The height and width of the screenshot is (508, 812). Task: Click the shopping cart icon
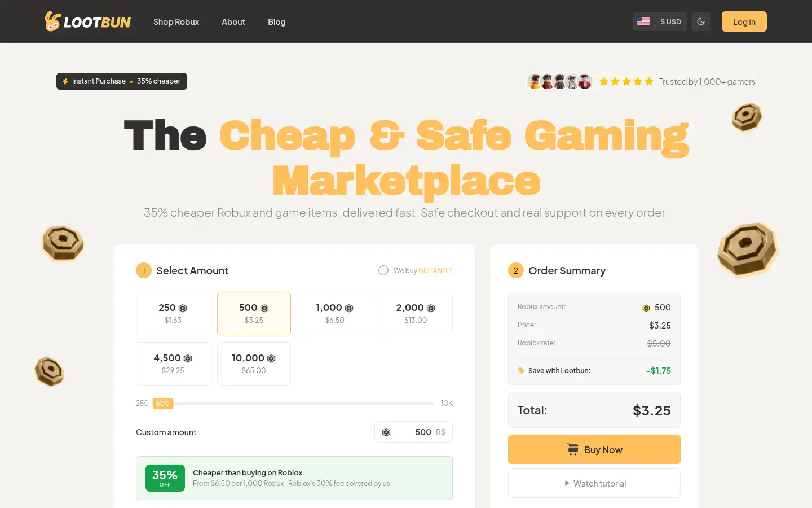[573, 449]
